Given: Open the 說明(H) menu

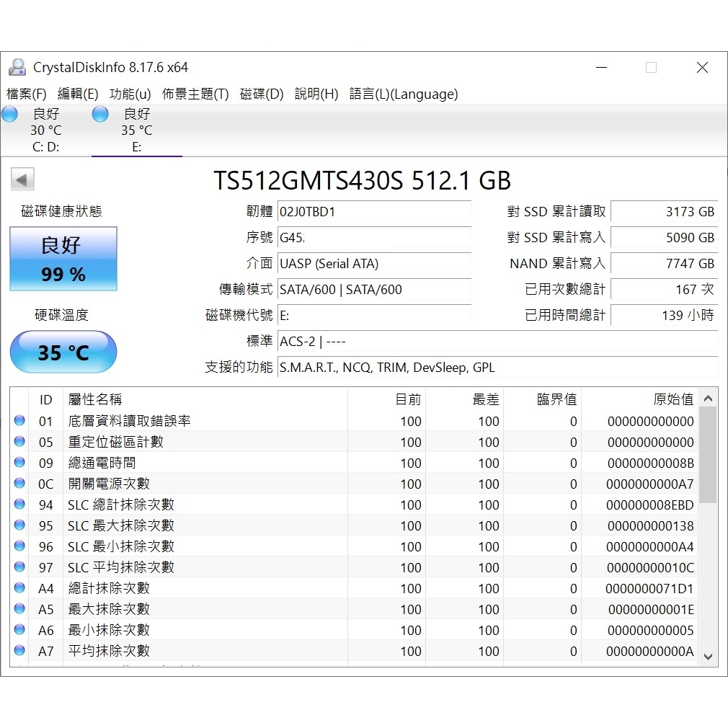Looking at the screenshot, I should click(x=316, y=94).
